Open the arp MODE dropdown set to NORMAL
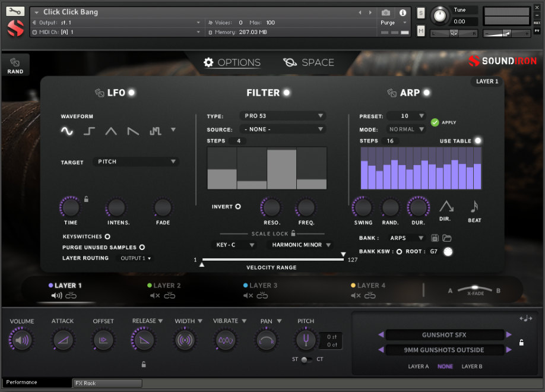The image size is (545, 392). click(407, 129)
